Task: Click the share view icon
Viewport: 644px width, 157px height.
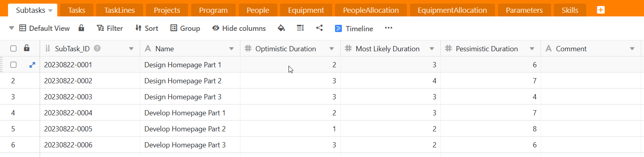Action: (x=319, y=28)
